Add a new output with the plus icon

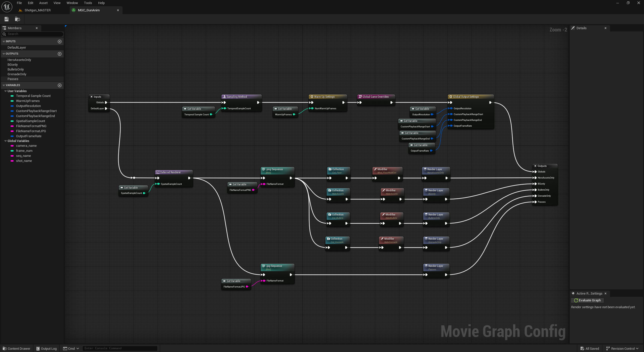coord(60,54)
